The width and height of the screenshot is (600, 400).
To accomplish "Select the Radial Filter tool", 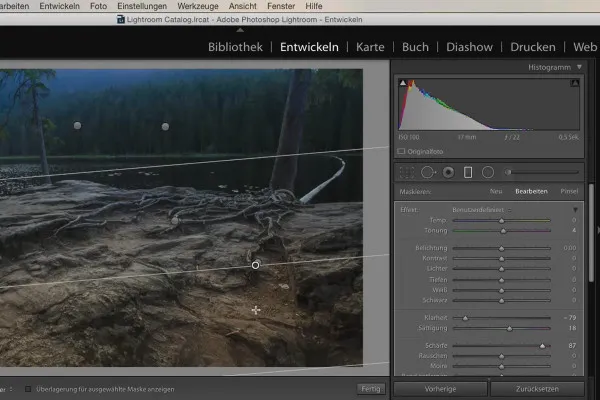I will click(488, 173).
